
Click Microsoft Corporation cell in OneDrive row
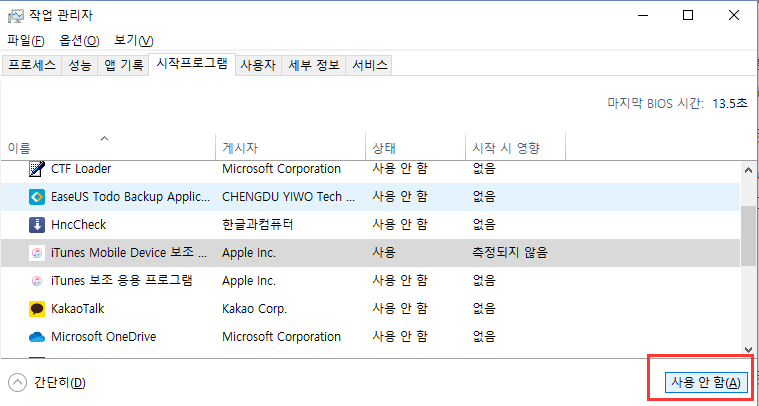tap(281, 337)
